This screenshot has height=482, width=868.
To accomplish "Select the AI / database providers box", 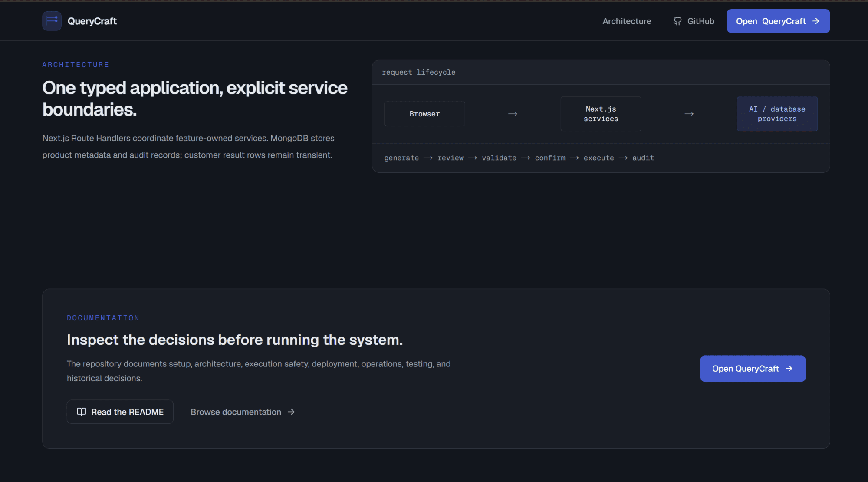I will pos(777,114).
